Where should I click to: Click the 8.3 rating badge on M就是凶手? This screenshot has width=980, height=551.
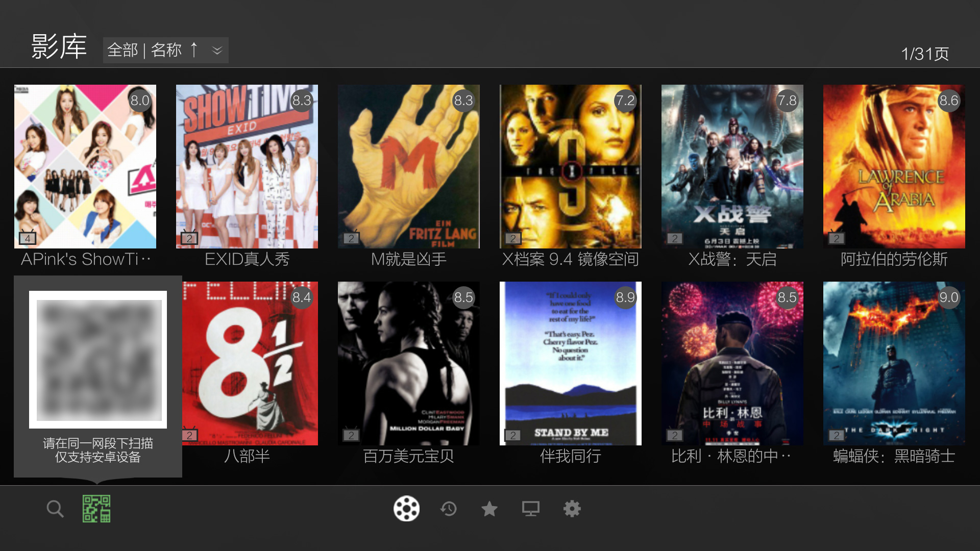(x=463, y=101)
